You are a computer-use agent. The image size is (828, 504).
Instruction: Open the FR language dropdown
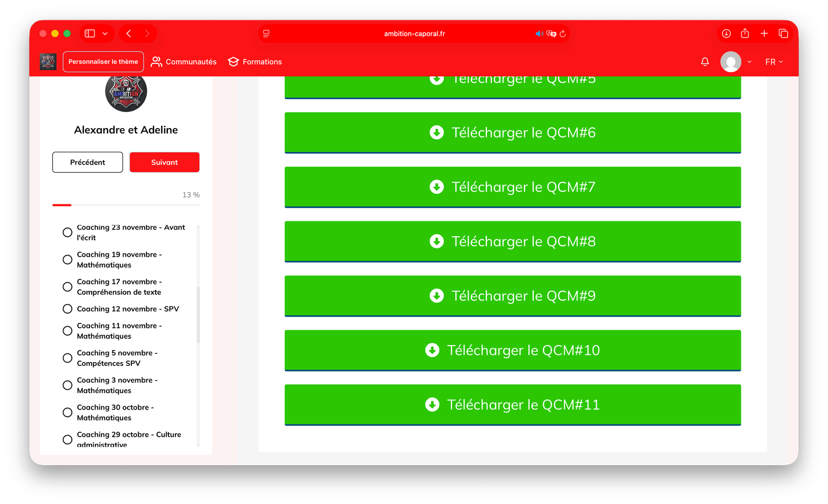774,62
